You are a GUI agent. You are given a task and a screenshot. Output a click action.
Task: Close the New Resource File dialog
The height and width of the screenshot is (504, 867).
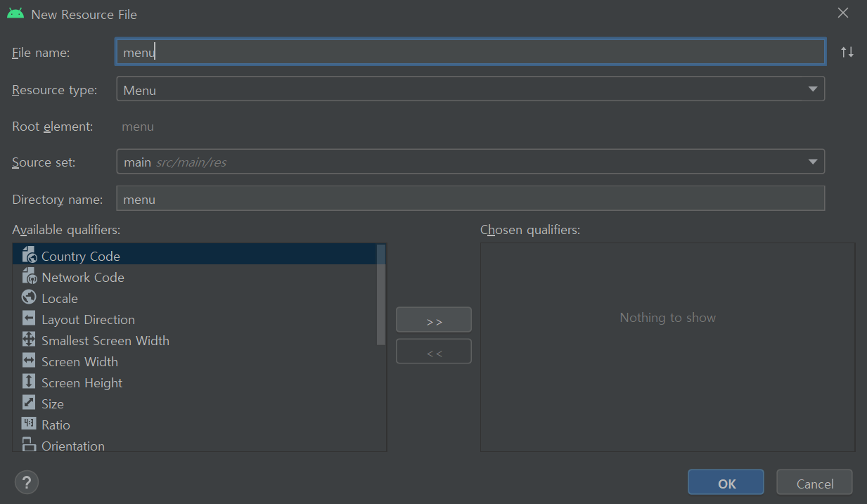(843, 13)
